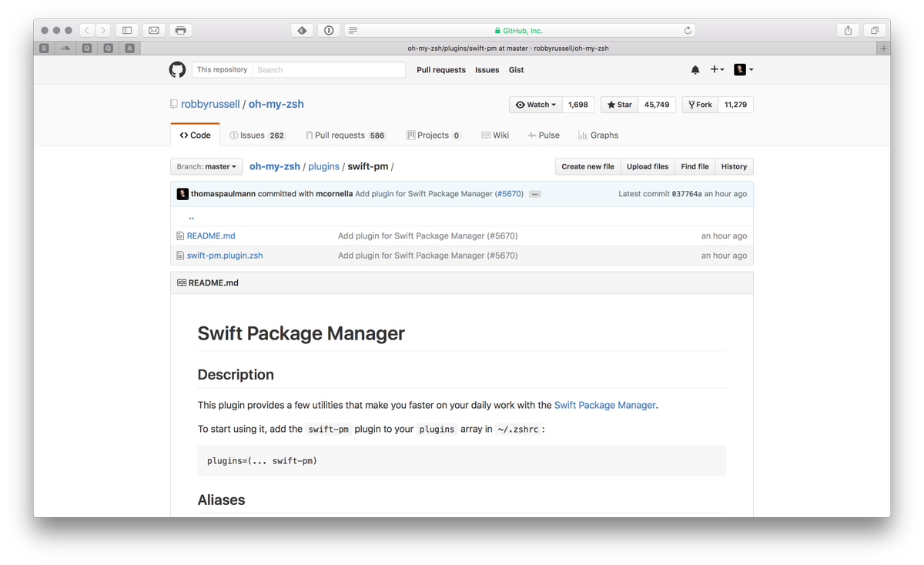Open the Swift Package Manager hyperlink

(605, 405)
